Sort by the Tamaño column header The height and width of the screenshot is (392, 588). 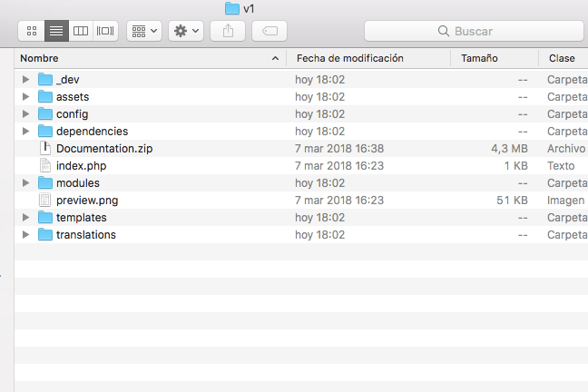pyautogui.click(x=495, y=58)
